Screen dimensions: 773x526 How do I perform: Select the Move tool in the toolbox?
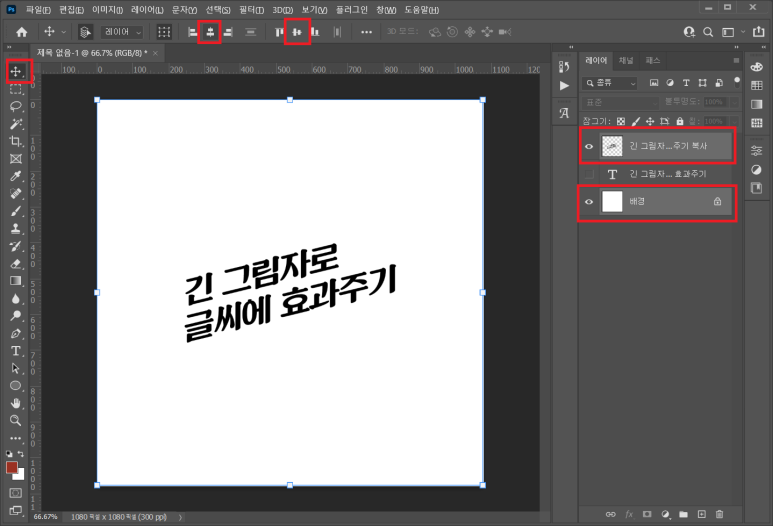(16, 71)
